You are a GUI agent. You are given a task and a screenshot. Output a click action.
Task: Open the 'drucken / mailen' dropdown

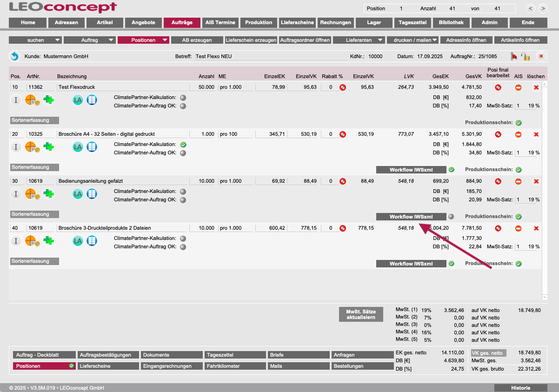414,40
